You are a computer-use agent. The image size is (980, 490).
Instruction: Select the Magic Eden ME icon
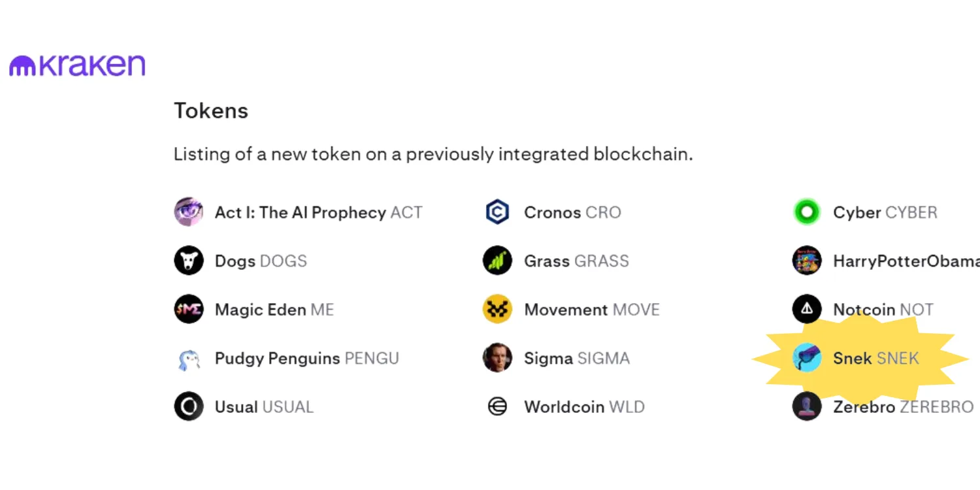click(x=189, y=310)
